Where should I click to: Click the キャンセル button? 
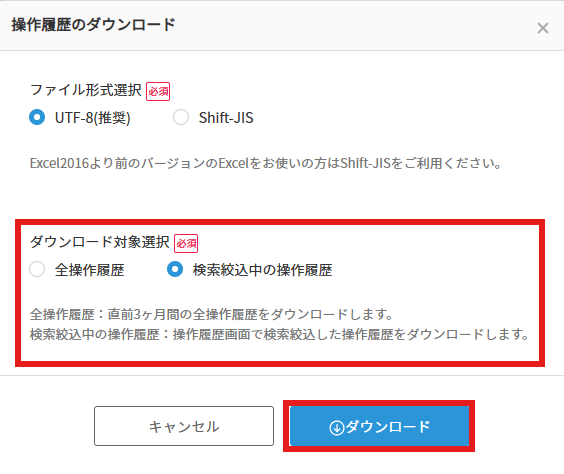coord(184,426)
